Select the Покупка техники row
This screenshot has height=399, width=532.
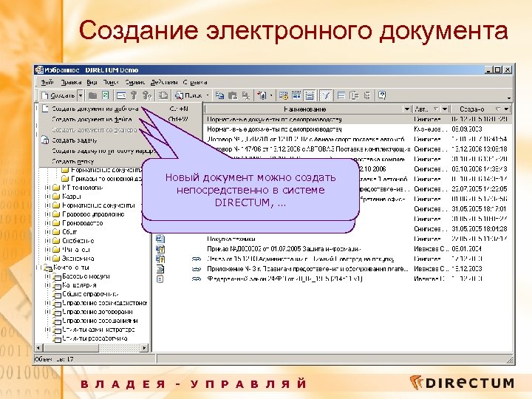332,239
